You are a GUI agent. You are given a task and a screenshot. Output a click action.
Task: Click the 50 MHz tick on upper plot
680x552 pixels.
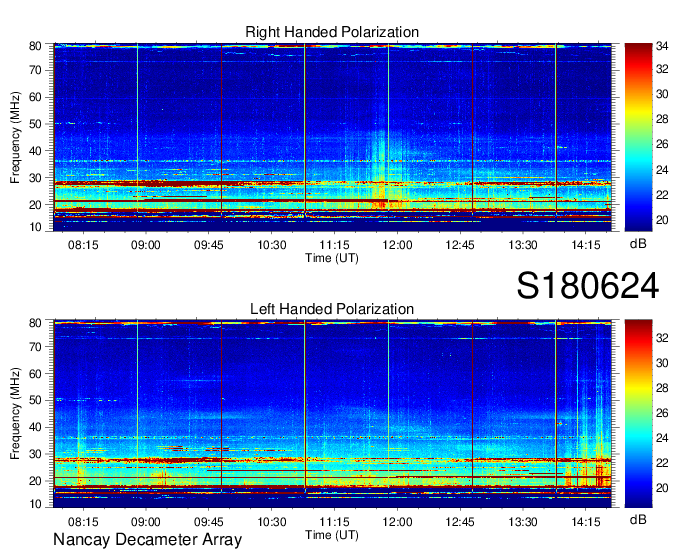(x=35, y=124)
